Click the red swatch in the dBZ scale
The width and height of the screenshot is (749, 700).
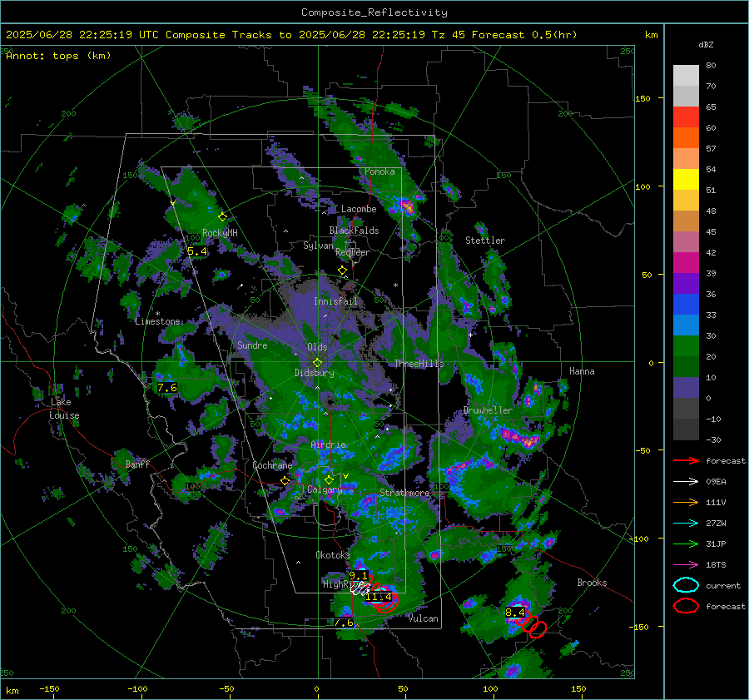[686, 117]
